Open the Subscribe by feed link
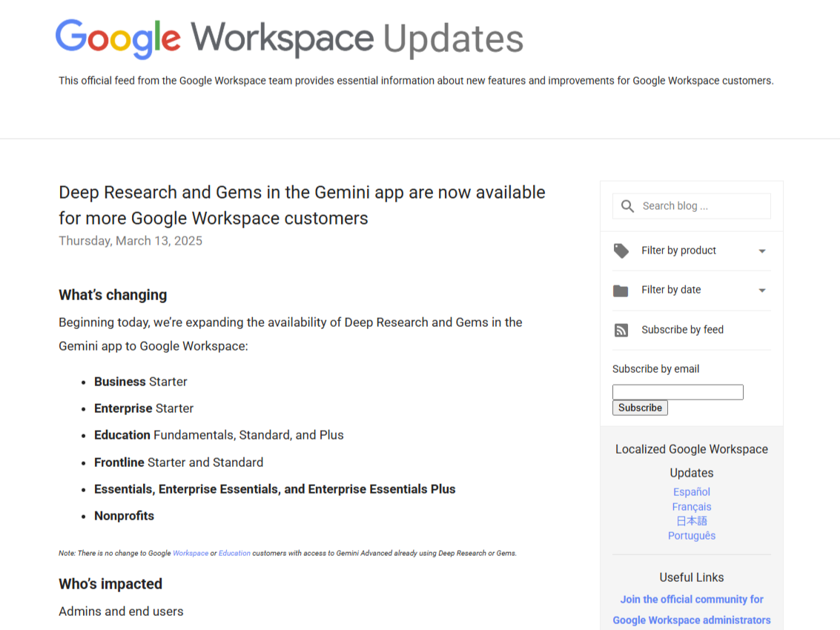The width and height of the screenshot is (840, 630). click(x=682, y=329)
